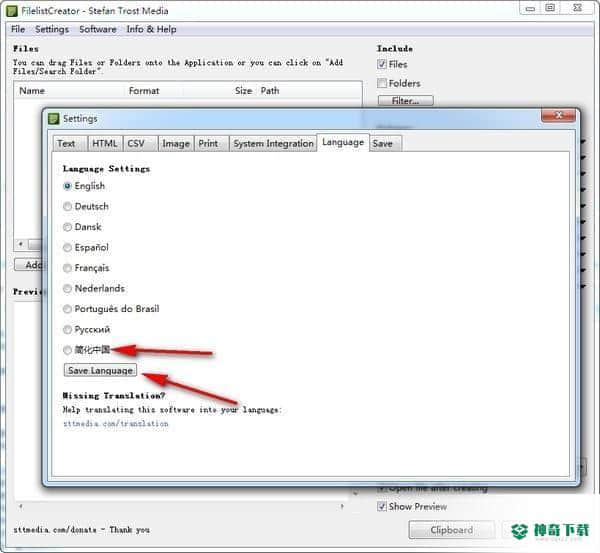Maximize the FilelistCreator main window
The width and height of the screenshot is (600, 553).
550,8
